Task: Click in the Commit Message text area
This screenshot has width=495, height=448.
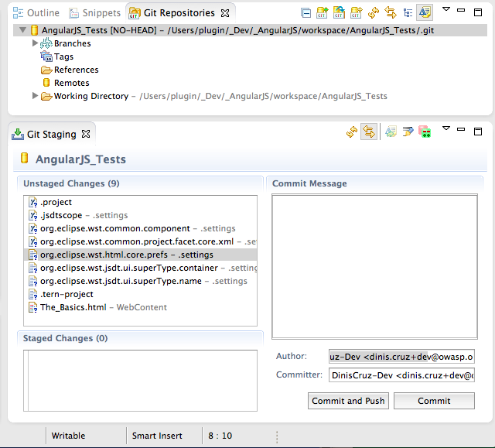Action: point(373,263)
